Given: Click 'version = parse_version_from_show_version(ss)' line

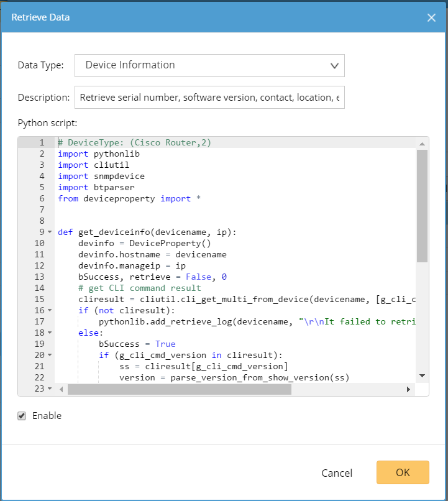Looking at the screenshot, I should tap(234, 377).
